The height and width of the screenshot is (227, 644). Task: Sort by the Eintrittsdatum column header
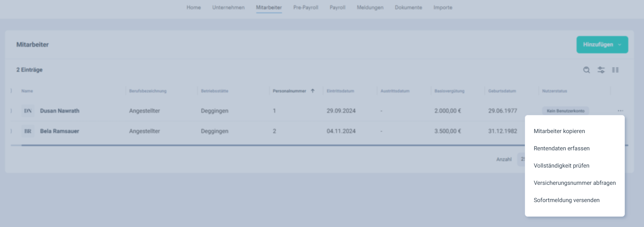(340, 91)
